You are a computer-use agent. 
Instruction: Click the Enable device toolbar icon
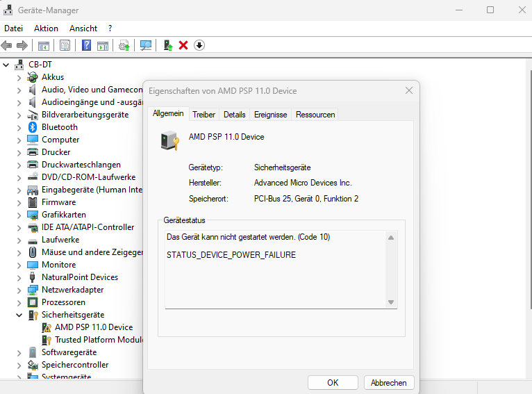point(168,45)
